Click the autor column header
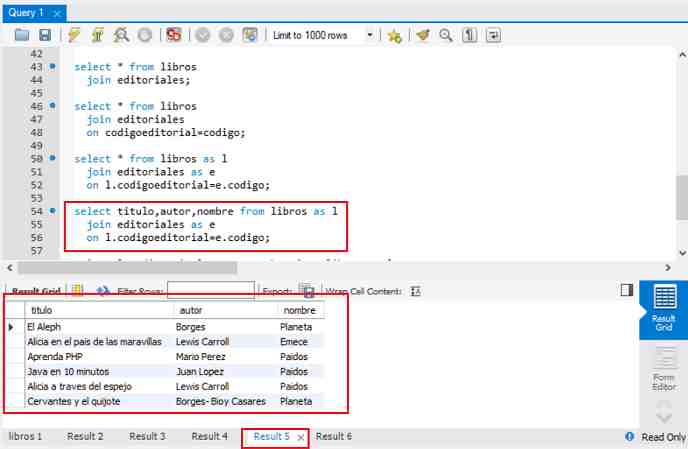The image size is (688, 449). [226, 310]
